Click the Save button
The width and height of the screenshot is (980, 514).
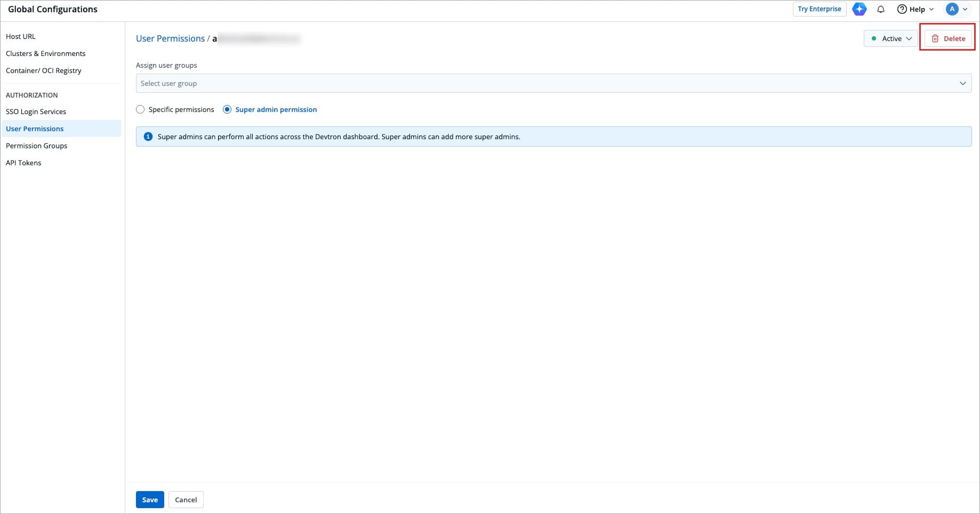pos(150,500)
